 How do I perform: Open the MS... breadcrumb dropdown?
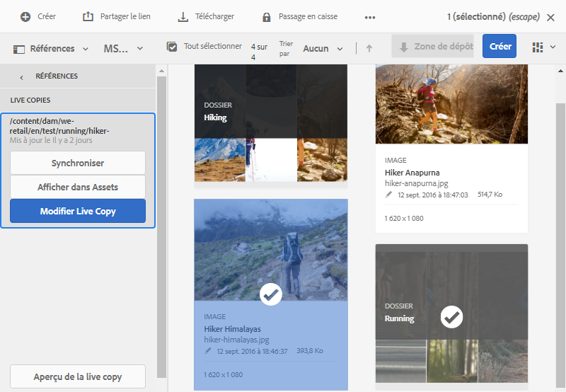point(140,48)
